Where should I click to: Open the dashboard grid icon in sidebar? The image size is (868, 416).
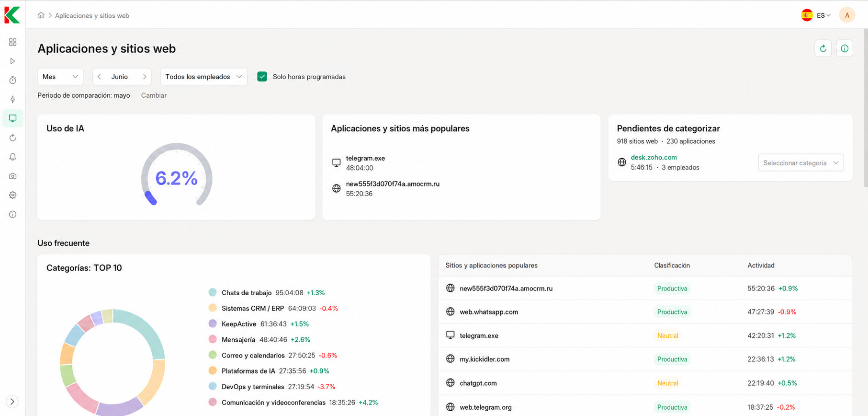pyautogui.click(x=13, y=42)
